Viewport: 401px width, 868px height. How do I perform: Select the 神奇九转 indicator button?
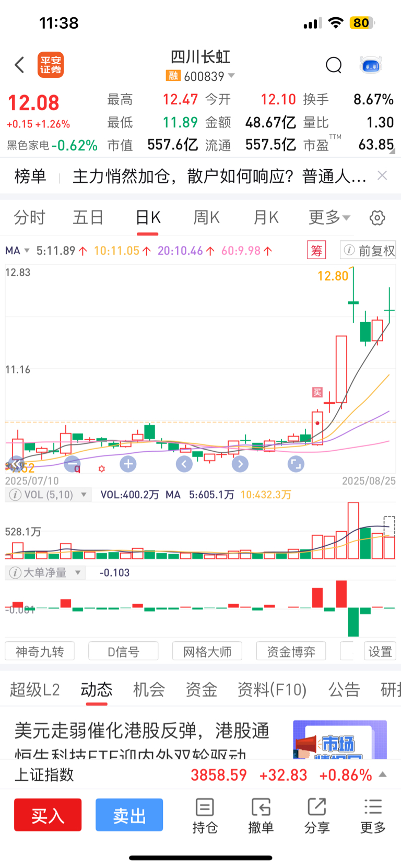[x=40, y=651]
